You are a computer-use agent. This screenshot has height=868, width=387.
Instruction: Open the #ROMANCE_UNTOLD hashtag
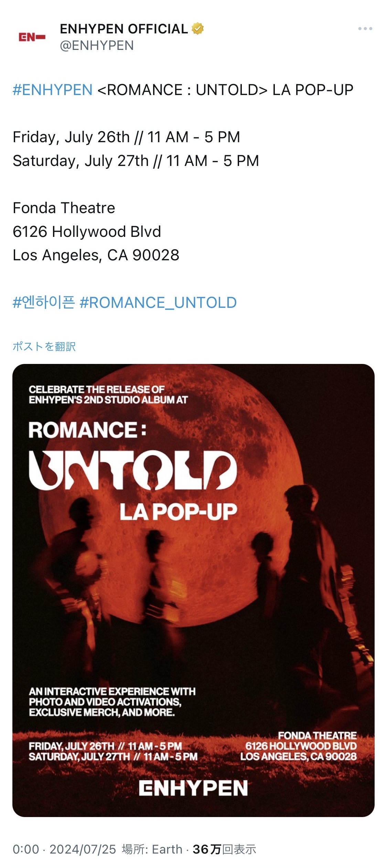tap(158, 303)
